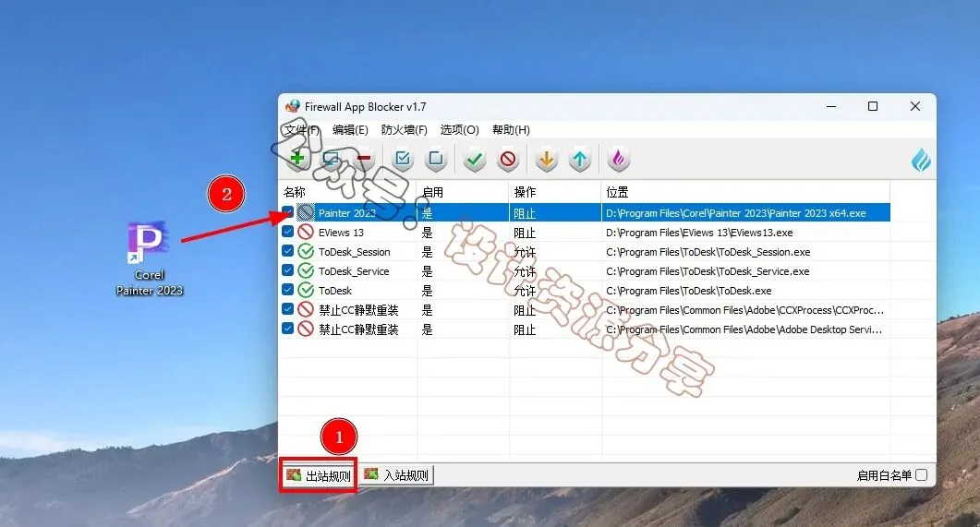Screen dimensions: 980x527
Task: Click the 是 enabled cell in the EViews 13 row
Action: (427, 233)
